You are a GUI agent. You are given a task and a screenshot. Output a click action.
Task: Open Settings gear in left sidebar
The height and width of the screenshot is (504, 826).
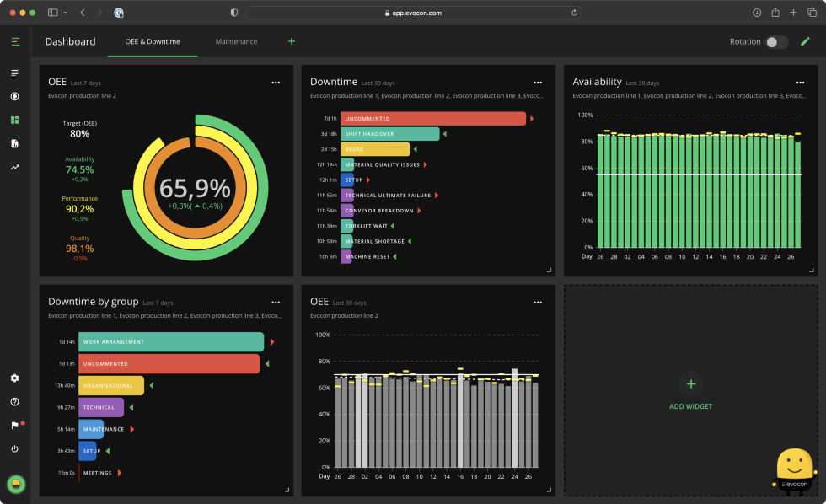click(14, 378)
